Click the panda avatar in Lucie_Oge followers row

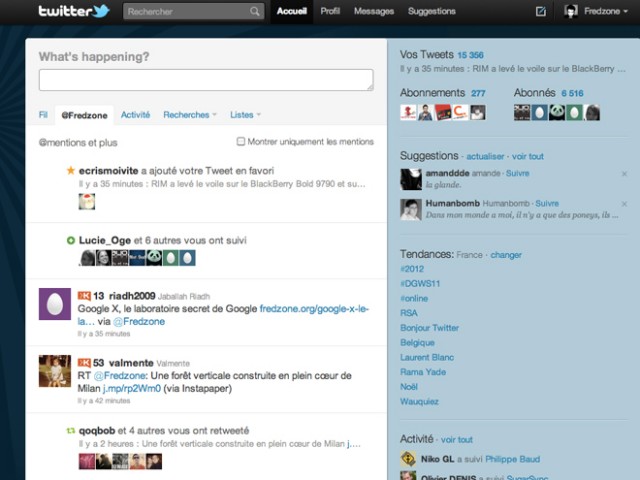154,258
